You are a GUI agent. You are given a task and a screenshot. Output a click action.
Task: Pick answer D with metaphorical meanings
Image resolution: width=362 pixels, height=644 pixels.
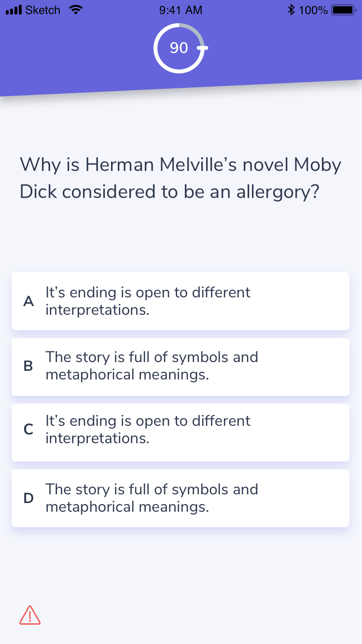click(181, 498)
